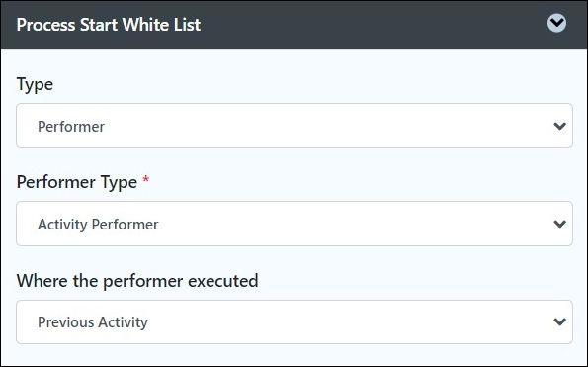Collapse the Process Start White List panel

(x=556, y=24)
